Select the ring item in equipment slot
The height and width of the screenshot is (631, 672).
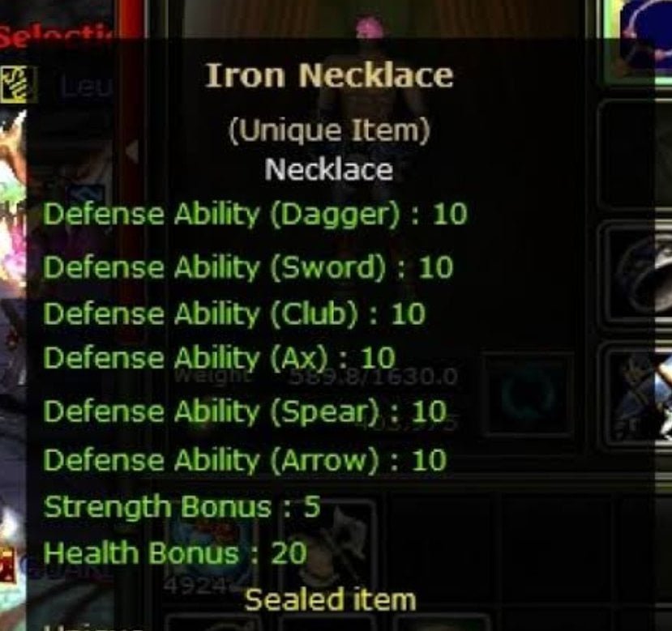[528, 394]
